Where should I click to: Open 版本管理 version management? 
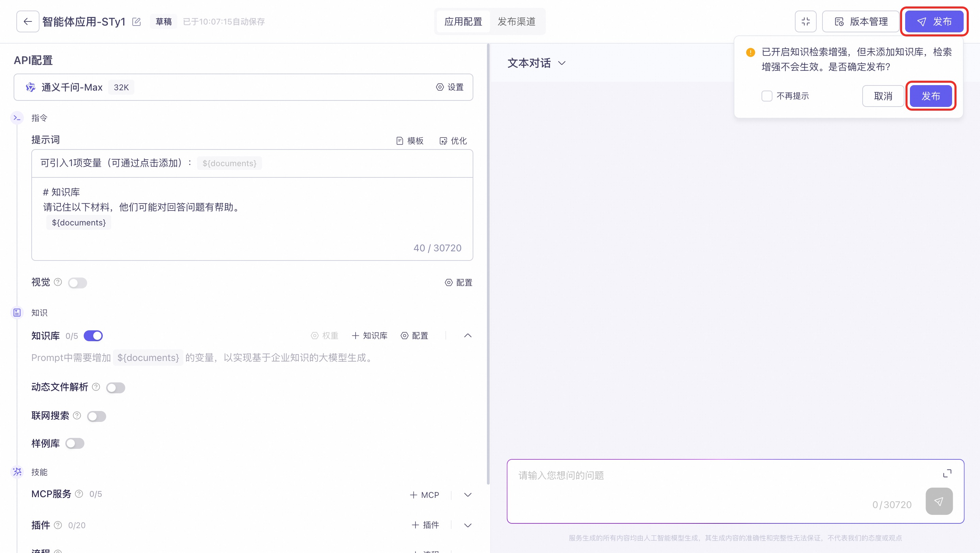pyautogui.click(x=861, y=22)
